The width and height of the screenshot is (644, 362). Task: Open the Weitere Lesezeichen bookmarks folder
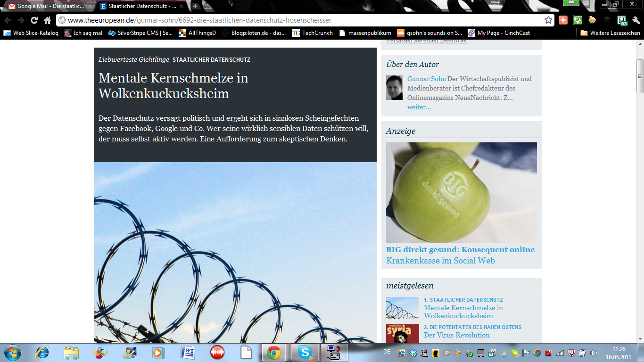[x=610, y=33]
